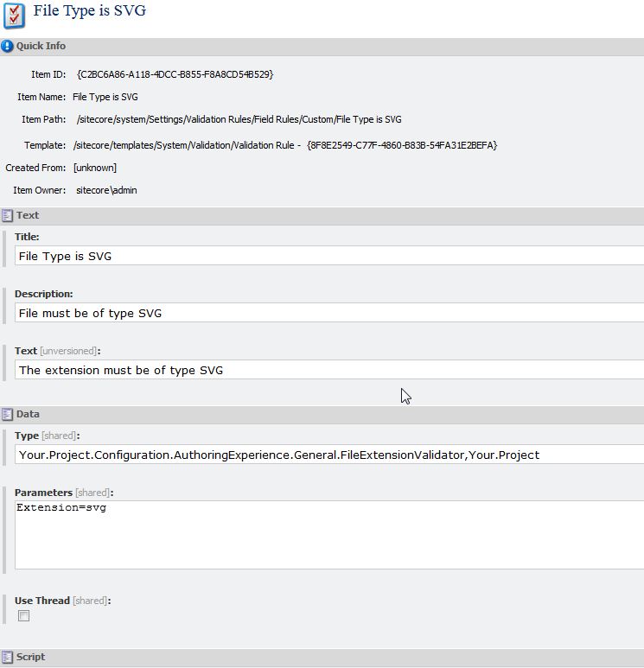Click the validation rule checklist icon beside the title

tap(14, 16)
